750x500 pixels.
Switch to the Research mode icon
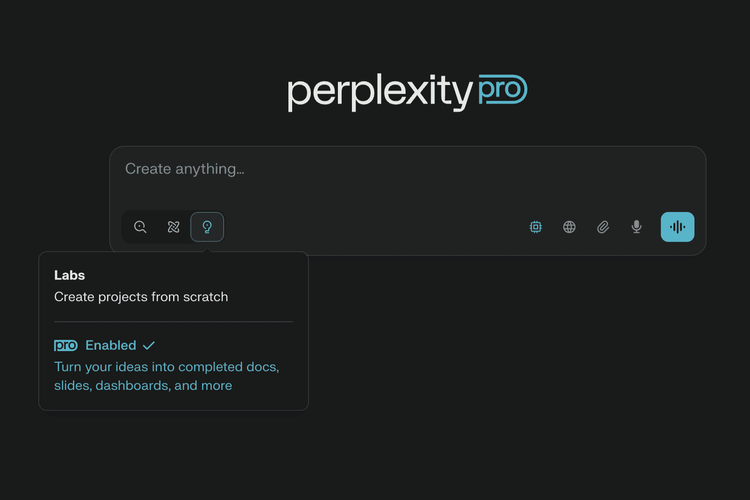[x=173, y=227]
